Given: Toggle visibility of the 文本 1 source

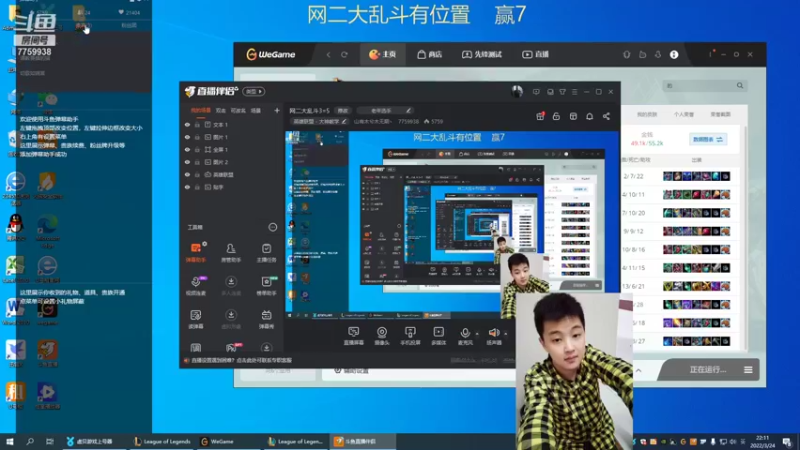Looking at the screenshot, I should (187, 124).
